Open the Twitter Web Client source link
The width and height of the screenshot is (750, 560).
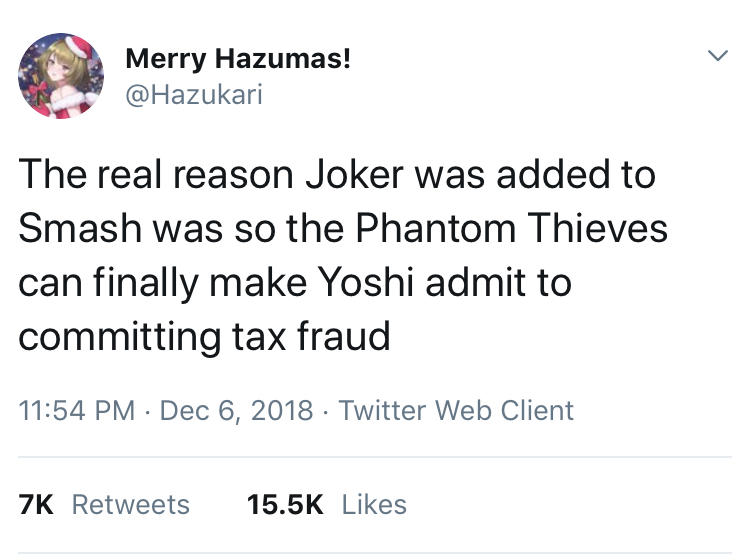(x=456, y=410)
